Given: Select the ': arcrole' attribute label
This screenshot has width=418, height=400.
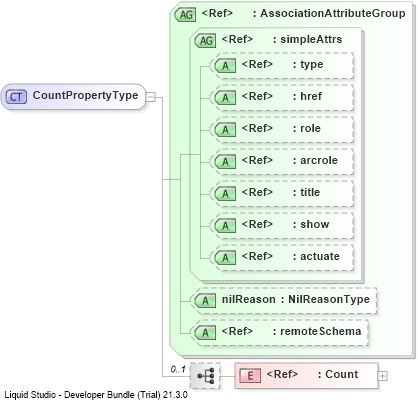Looking at the screenshot, I should (315, 160).
